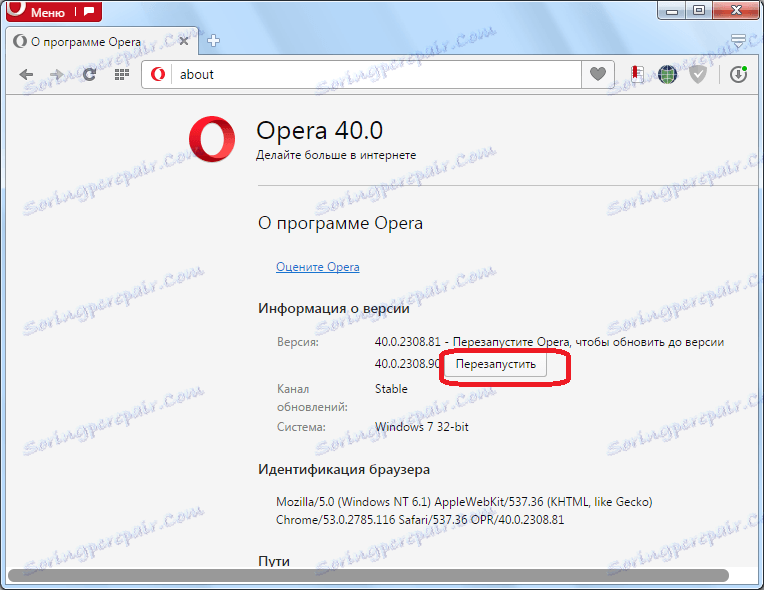
Task: Click the 'Система:' label
Action: [x=301, y=427]
